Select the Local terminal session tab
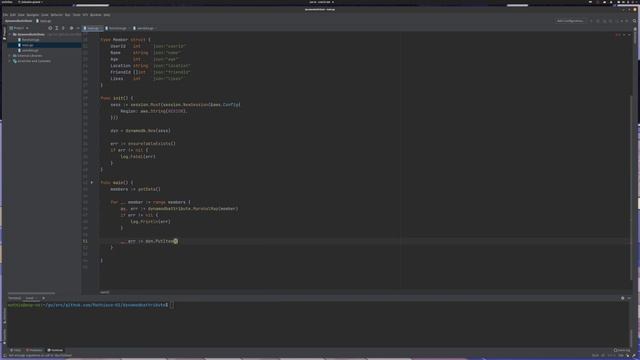640x360 pixels. tap(31, 298)
